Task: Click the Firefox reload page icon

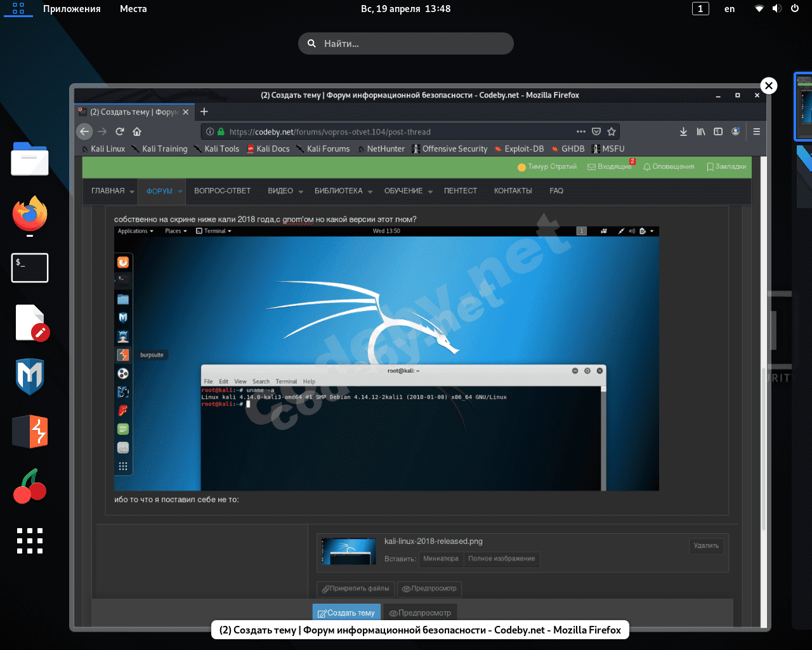Action: (119, 131)
